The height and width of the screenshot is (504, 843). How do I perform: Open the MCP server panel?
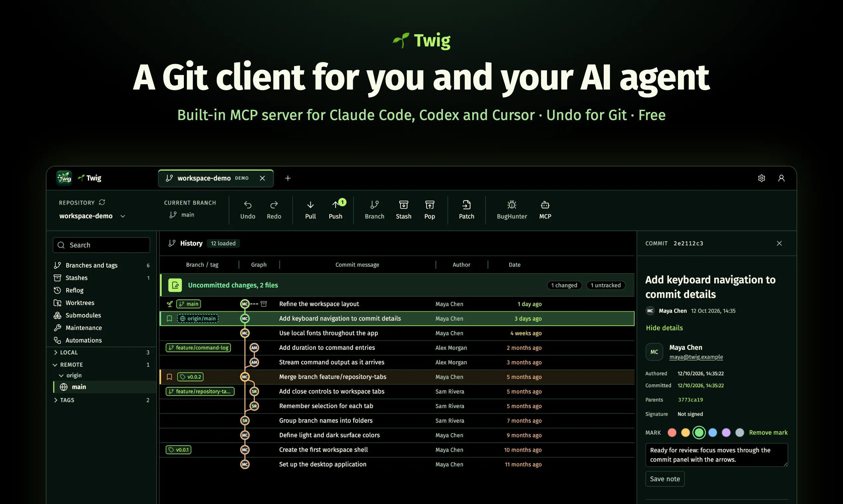point(545,210)
